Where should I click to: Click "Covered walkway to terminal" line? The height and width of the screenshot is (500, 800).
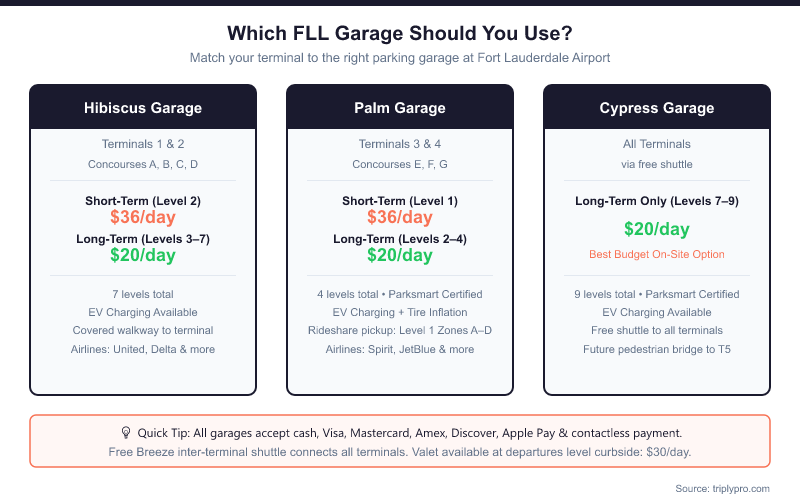point(143,331)
